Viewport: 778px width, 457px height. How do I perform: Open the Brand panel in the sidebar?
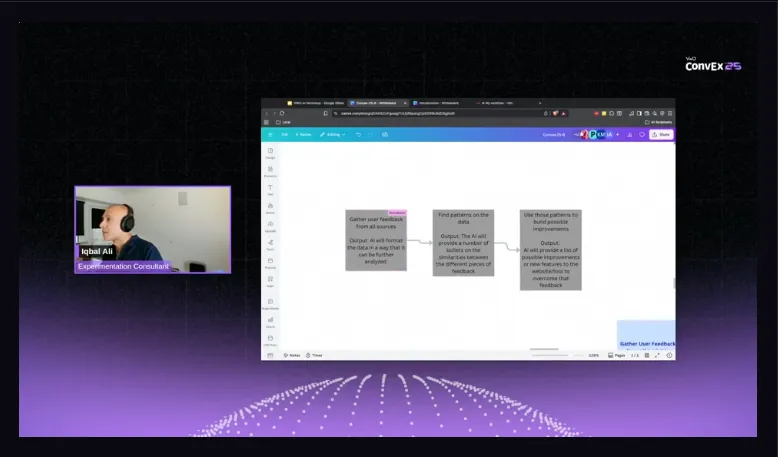[270, 208]
